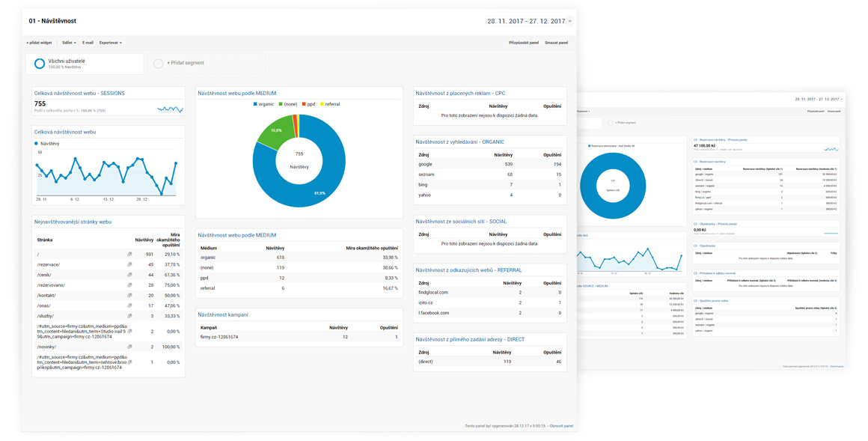Open widget Návštěvnost z odkazujících webů - REFERRAL
The image size is (868, 441).
point(468,270)
